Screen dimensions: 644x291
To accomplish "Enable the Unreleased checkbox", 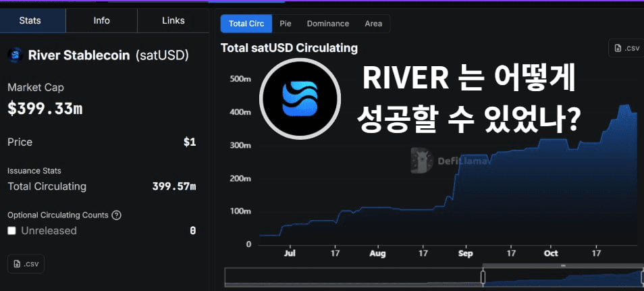I will pyautogui.click(x=11, y=231).
